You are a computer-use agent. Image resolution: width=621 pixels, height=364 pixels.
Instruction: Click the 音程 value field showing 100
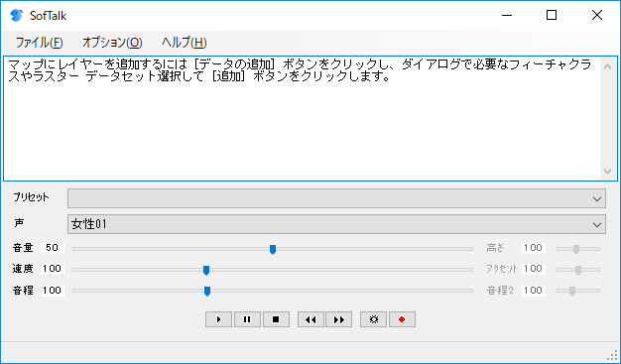tap(53, 291)
